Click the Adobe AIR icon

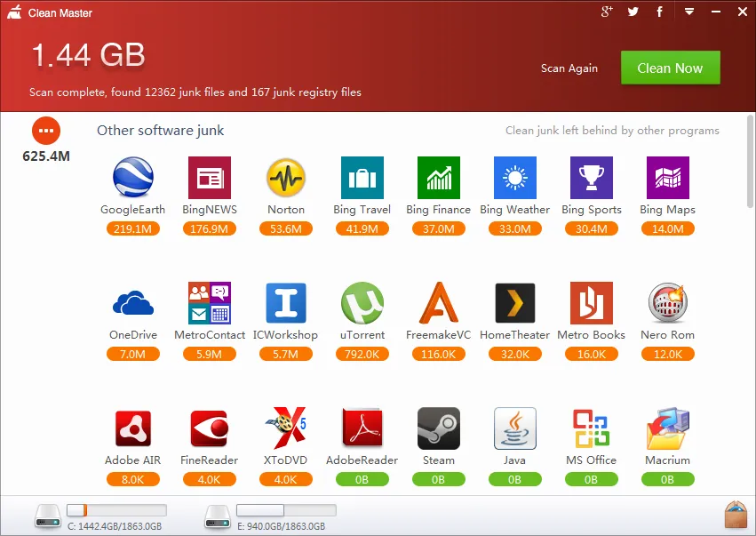coord(133,428)
